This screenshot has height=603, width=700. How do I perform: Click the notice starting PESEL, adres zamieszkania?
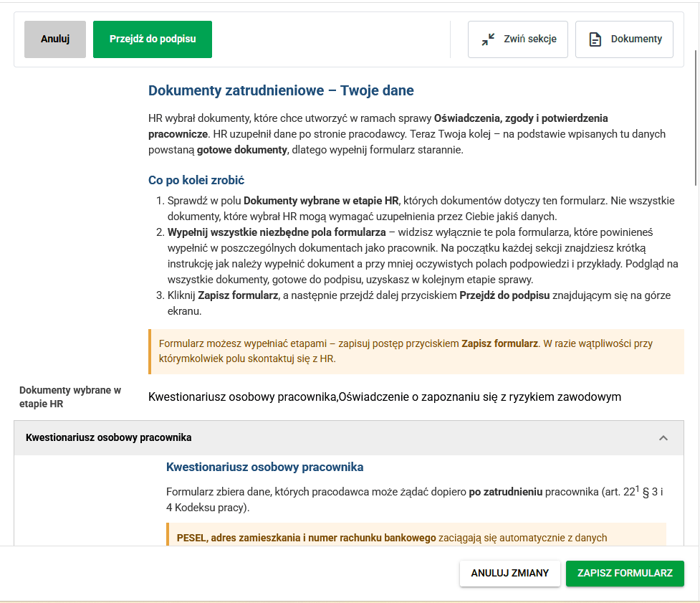pyautogui.click(x=416, y=535)
